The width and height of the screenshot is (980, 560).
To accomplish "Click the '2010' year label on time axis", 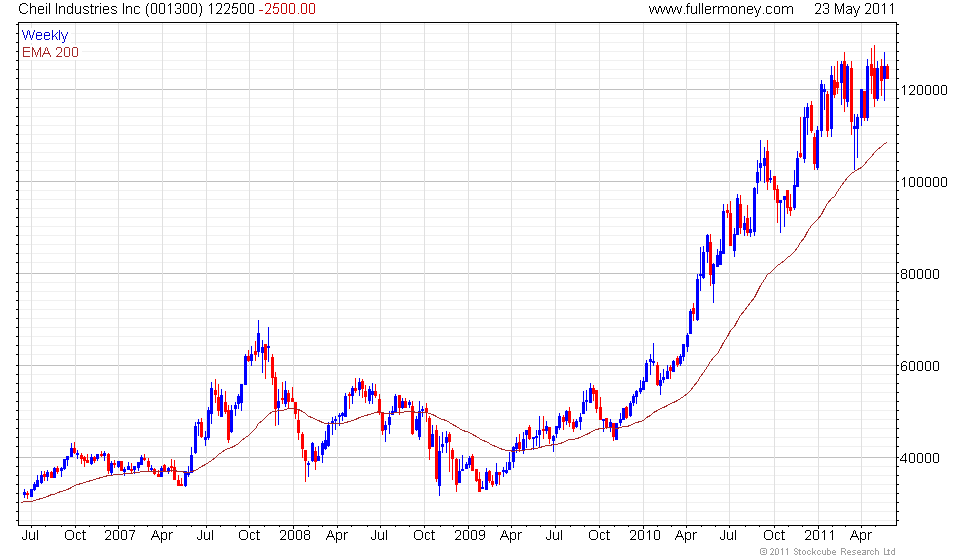I will pos(644,536).
